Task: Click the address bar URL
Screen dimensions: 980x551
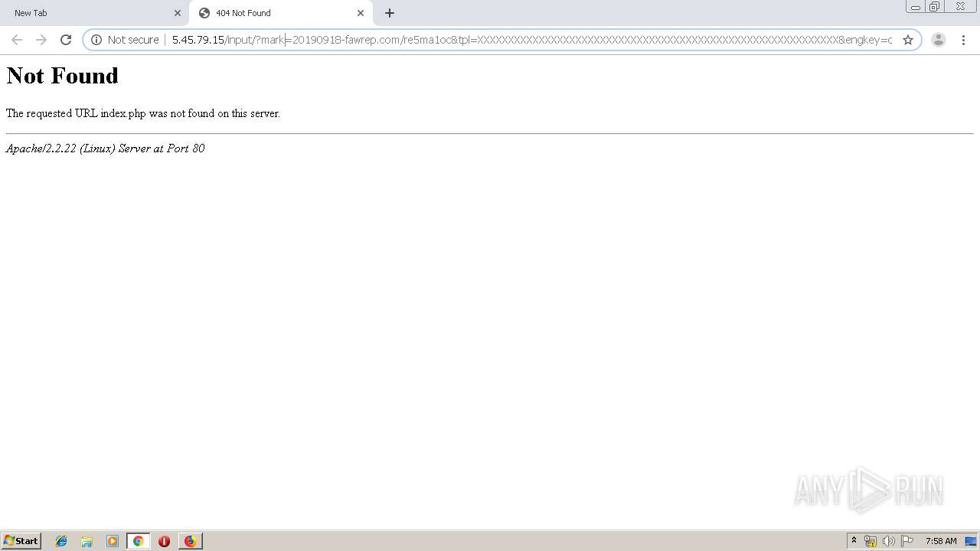Action: pos(531,40)
